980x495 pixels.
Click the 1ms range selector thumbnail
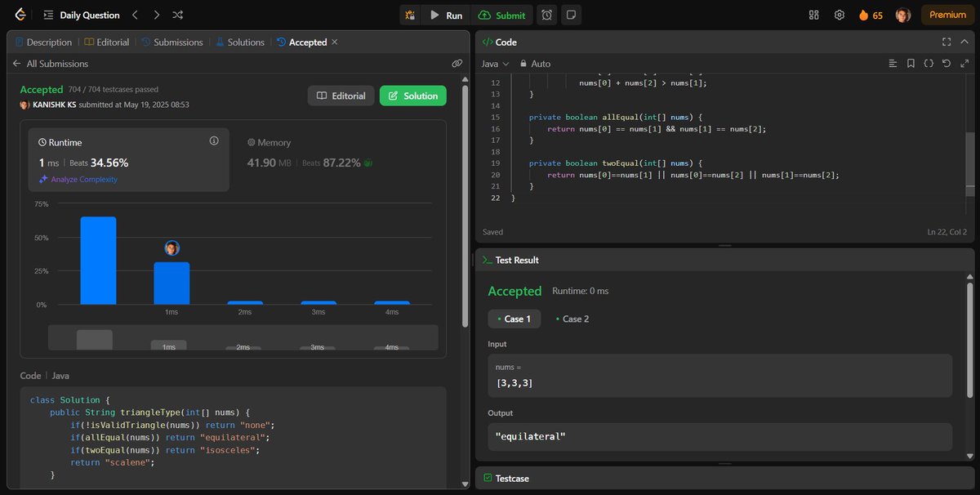tap(168, 345)
